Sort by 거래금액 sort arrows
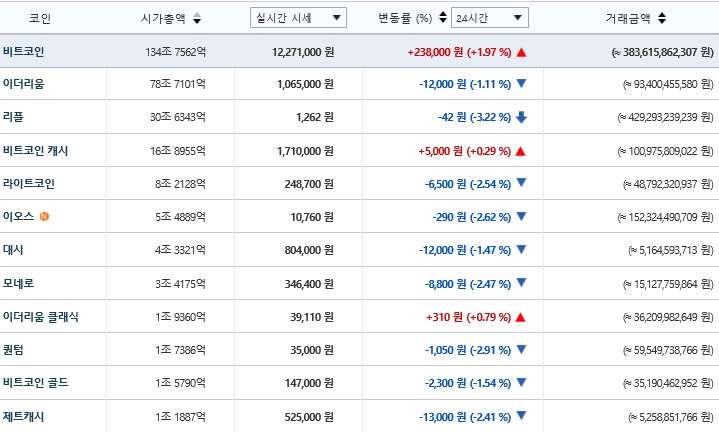Viewport: 719px width, 432px height. [x=662, y=18]
